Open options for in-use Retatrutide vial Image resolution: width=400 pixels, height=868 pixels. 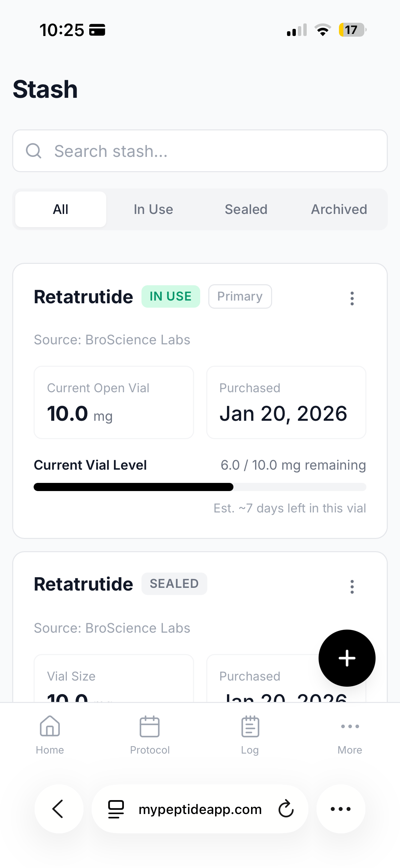[352, 298]
